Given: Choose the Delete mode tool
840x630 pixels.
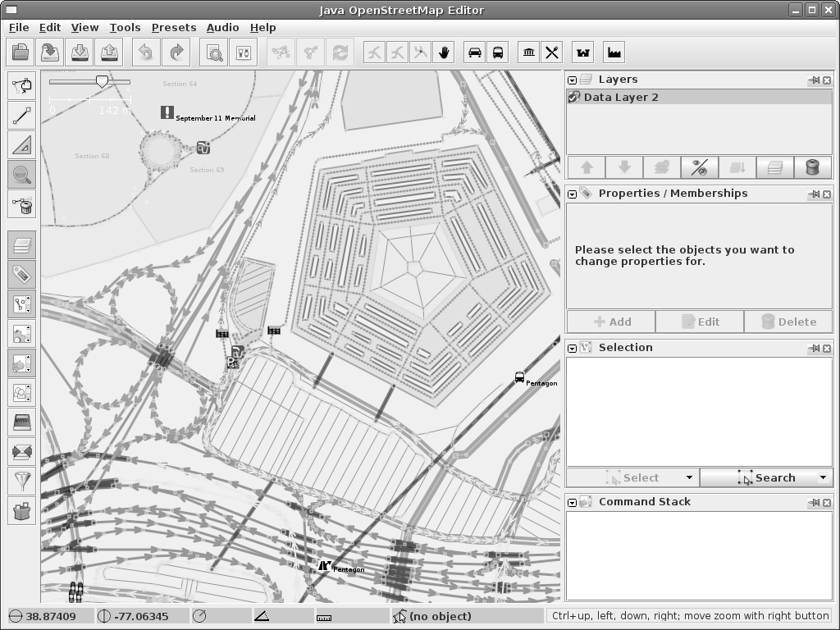Looking at the screenshot, I should (22, 205).
